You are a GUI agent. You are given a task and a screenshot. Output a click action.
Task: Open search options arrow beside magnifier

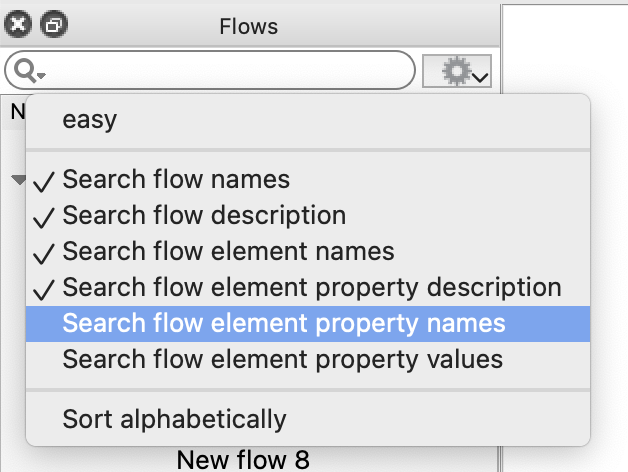point(41,75)
